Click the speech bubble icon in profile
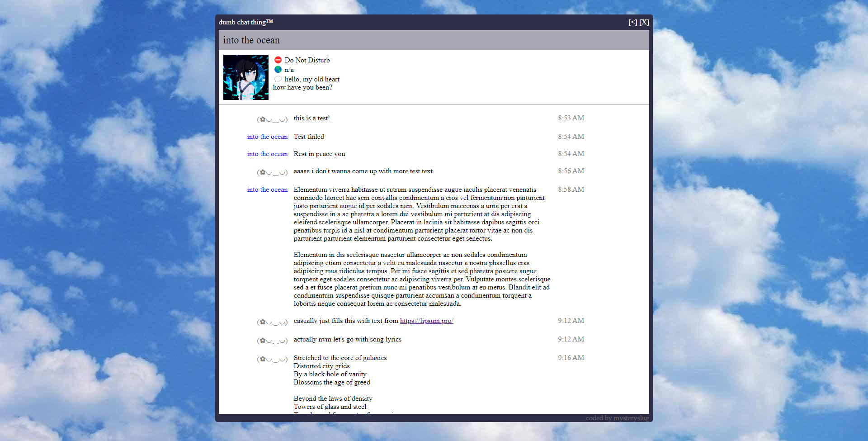868x441 pixels. pos(278,79)
